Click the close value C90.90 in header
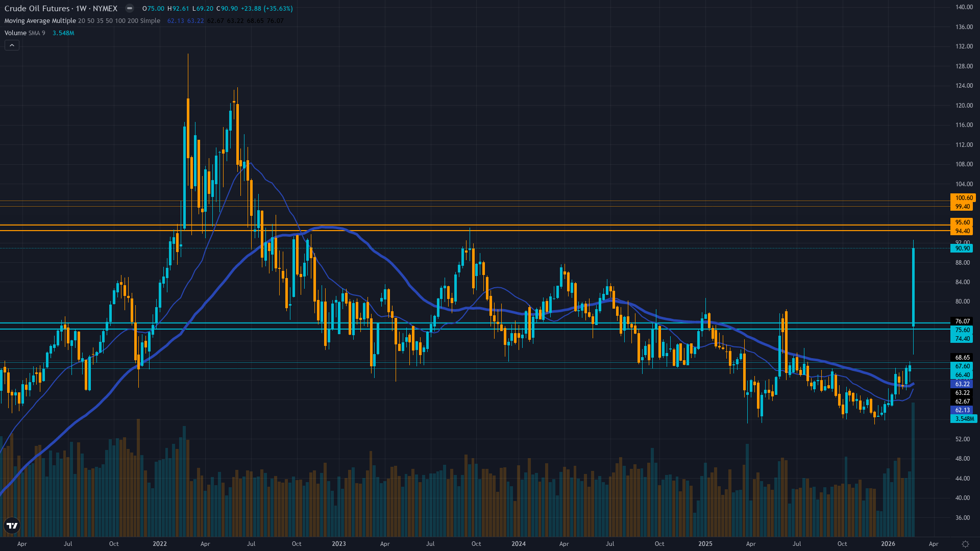Image resolution: width=980 pixels, height=551 pixels. pos(227,9)
